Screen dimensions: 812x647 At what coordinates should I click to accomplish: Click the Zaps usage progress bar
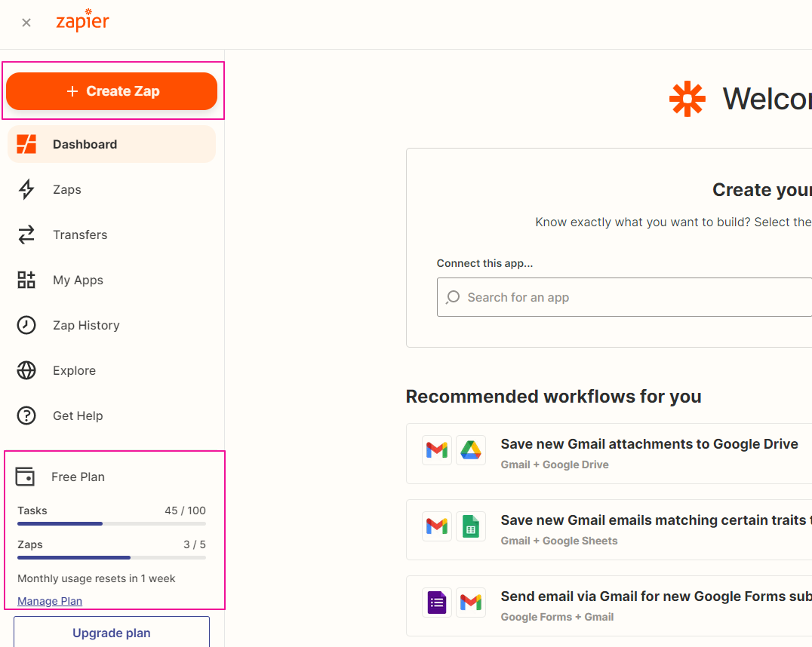[112, 557]
